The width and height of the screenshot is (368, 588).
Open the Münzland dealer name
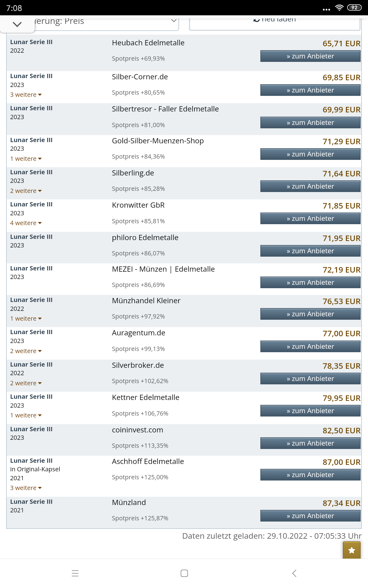(x=129, y=503)
